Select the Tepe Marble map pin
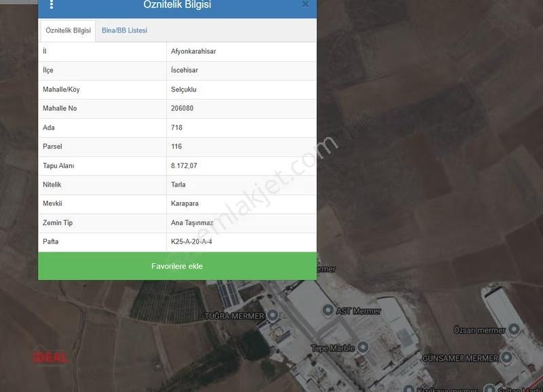543x392 pixels. [x=363, y=347]
